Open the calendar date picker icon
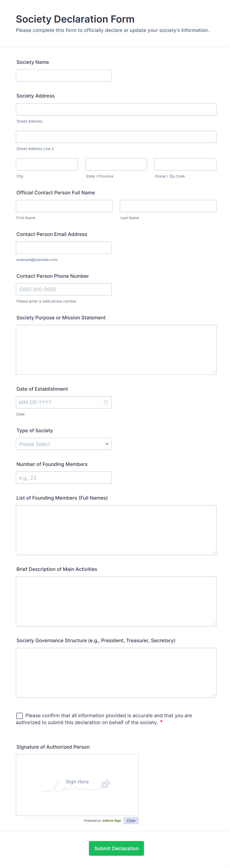Viewport: 230px width, 868px height. 106,402
